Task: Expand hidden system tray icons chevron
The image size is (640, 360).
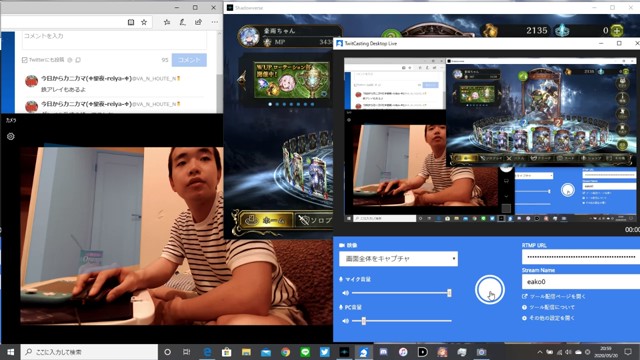Action: point(540,352)
